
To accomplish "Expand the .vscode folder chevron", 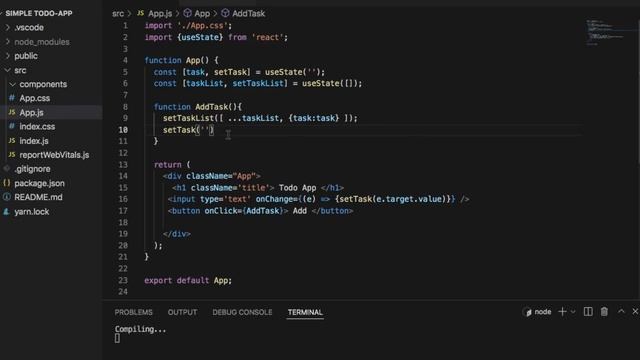I will (x=7, y=27).
